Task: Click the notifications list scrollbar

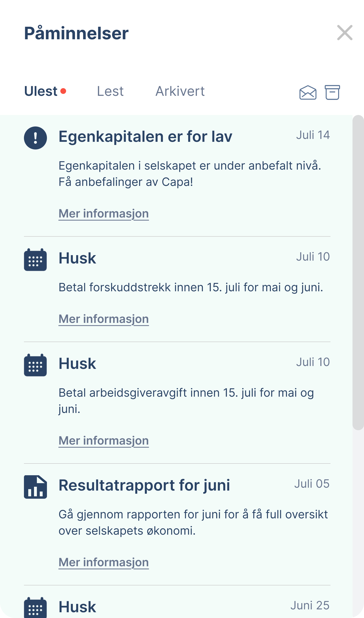Action: tap(358, 272)
